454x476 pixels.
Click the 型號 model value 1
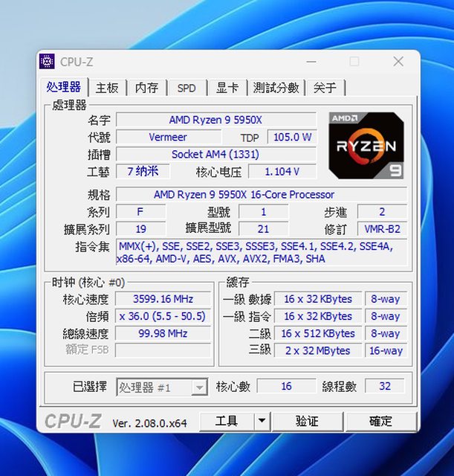[263, 212]
